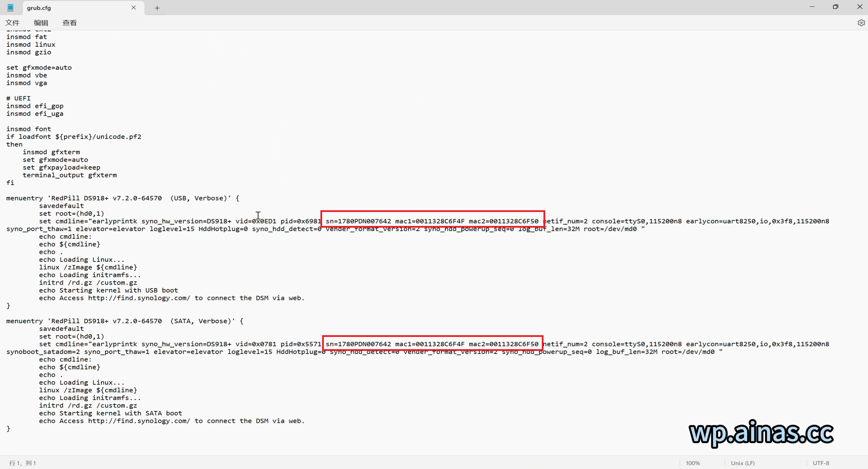Open the 查看 (View) menu

coord(70,23)
